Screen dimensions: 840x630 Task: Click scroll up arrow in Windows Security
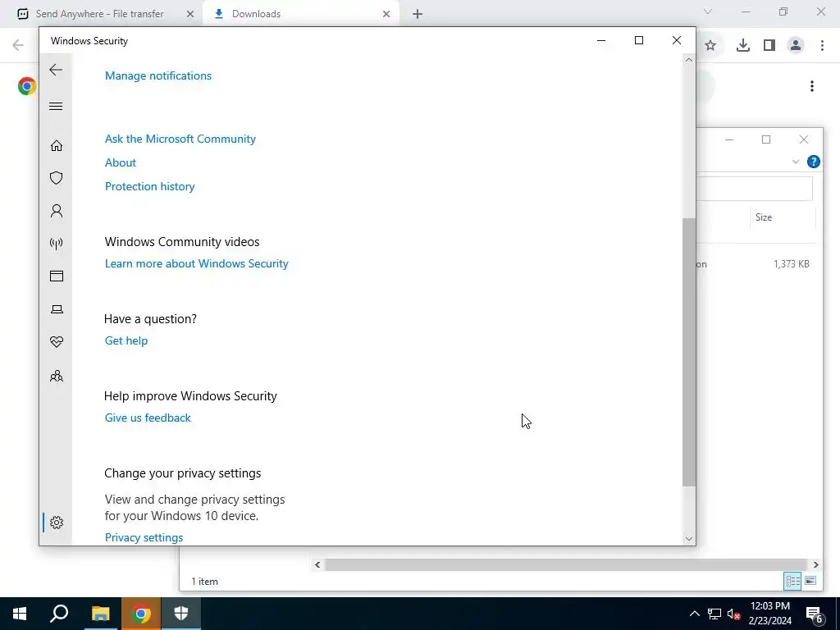coord(689,60)
